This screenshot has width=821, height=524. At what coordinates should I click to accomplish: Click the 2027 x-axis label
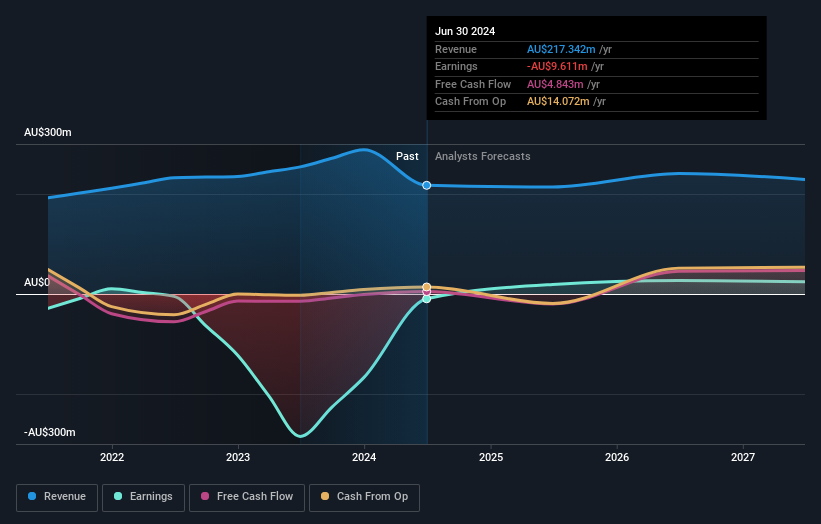point(742,457)
